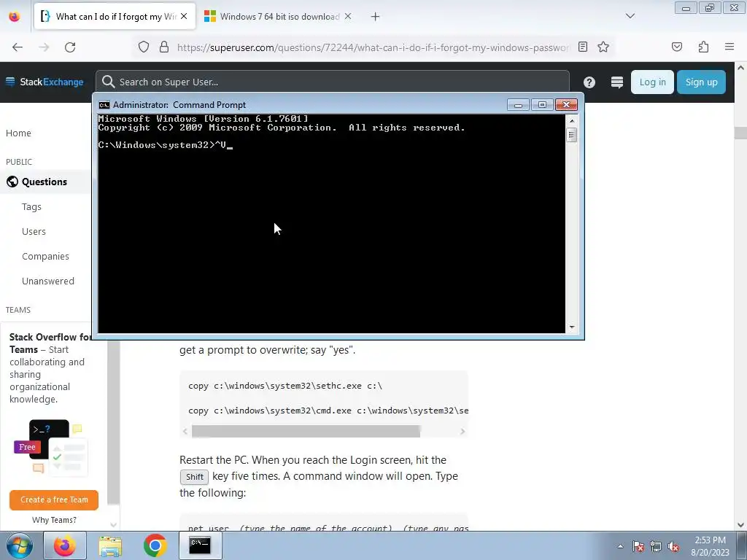Viewport: 747px width, 560px height.
Task: Click the Command Prompt title bar icon
Action: tap(104, 105)
